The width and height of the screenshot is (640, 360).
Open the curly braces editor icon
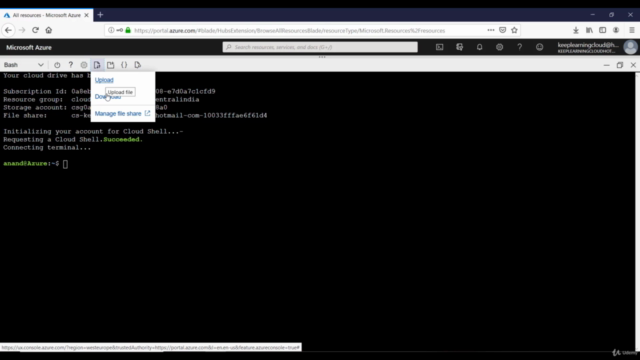(124, 65)
